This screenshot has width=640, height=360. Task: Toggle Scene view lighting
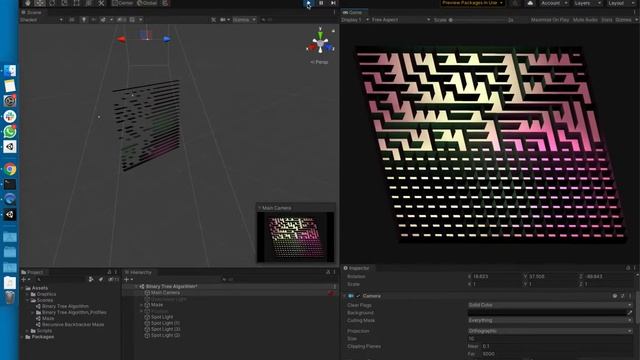tap(84, 19)
